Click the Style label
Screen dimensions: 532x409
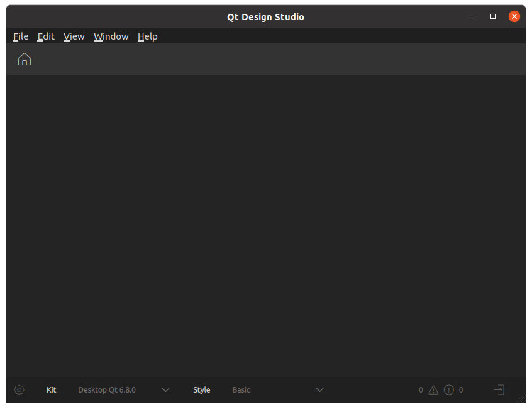(201, 390)
